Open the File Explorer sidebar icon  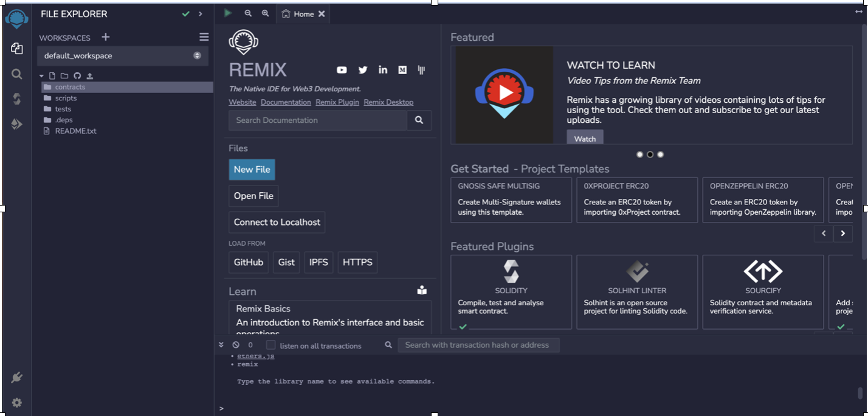coord(16,49)
